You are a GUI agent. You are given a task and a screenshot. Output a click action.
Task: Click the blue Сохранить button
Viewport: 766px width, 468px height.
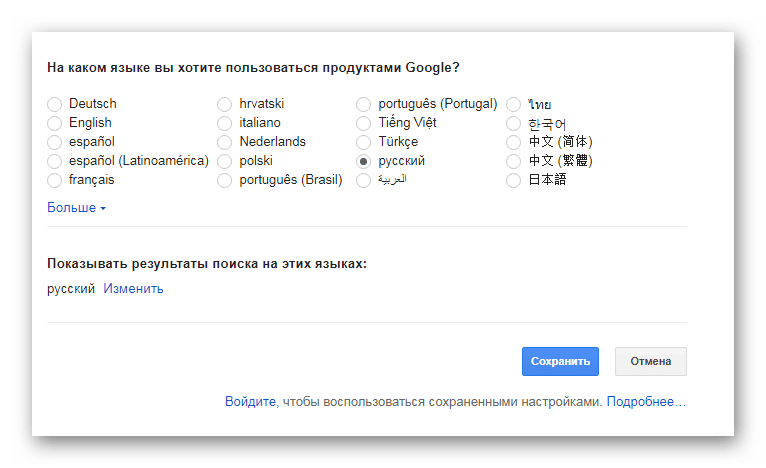(x=560, y=362)
